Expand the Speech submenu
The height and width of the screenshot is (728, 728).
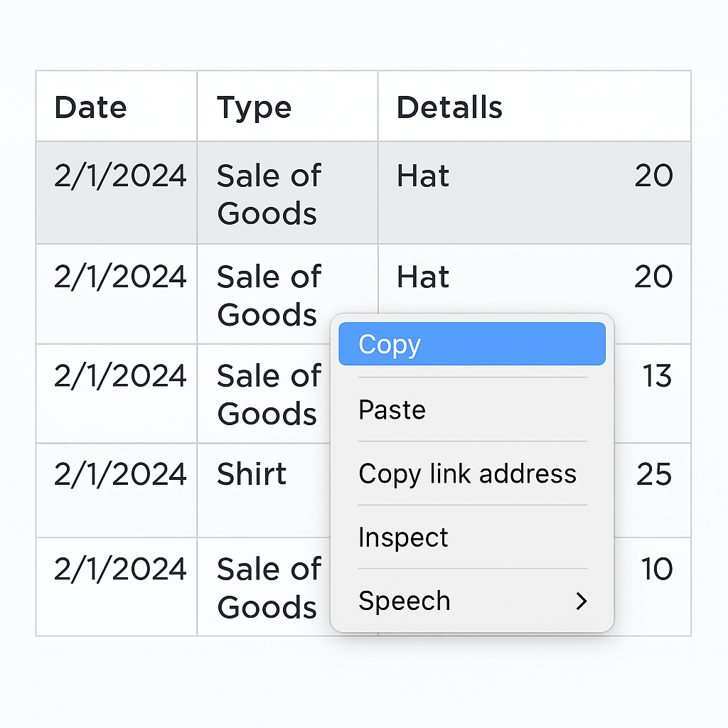tap(472, 601)
